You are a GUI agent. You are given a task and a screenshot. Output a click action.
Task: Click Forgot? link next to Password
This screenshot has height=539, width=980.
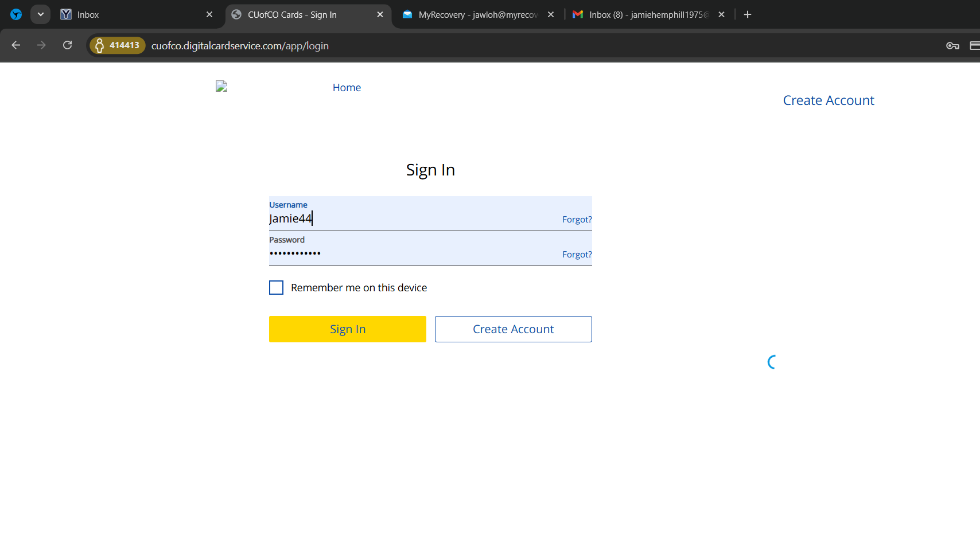pyautogui.click(x=577, y=255)
